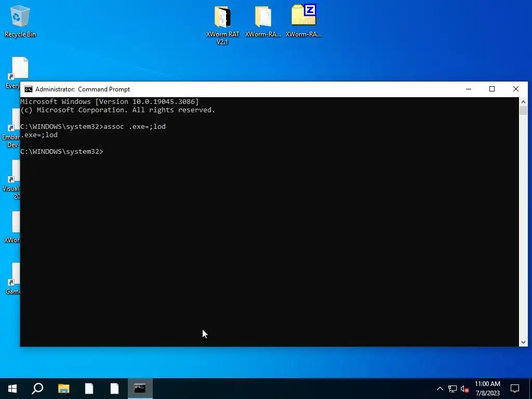
Task: Click the '.exe=;lod' output line
Action: coord(39,135)
